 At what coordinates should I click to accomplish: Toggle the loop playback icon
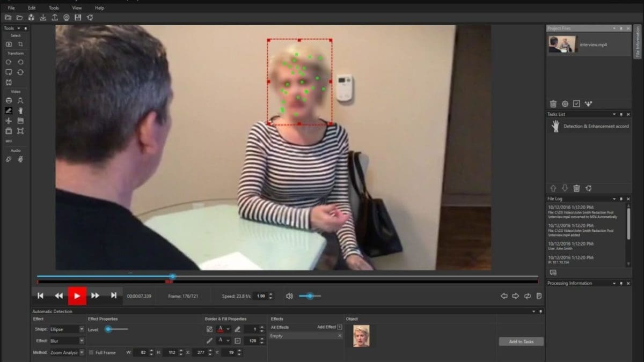click(x=528, y=296)
